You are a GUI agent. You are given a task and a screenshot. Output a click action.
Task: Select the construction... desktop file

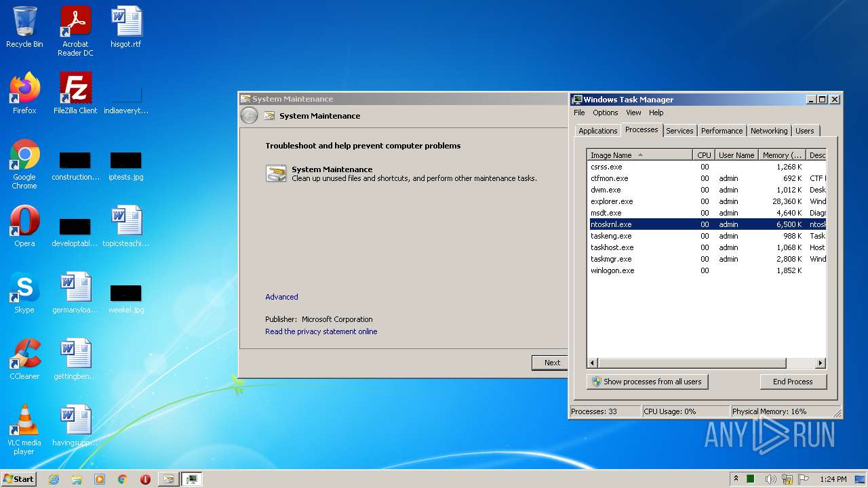click(x=75, y=166)
